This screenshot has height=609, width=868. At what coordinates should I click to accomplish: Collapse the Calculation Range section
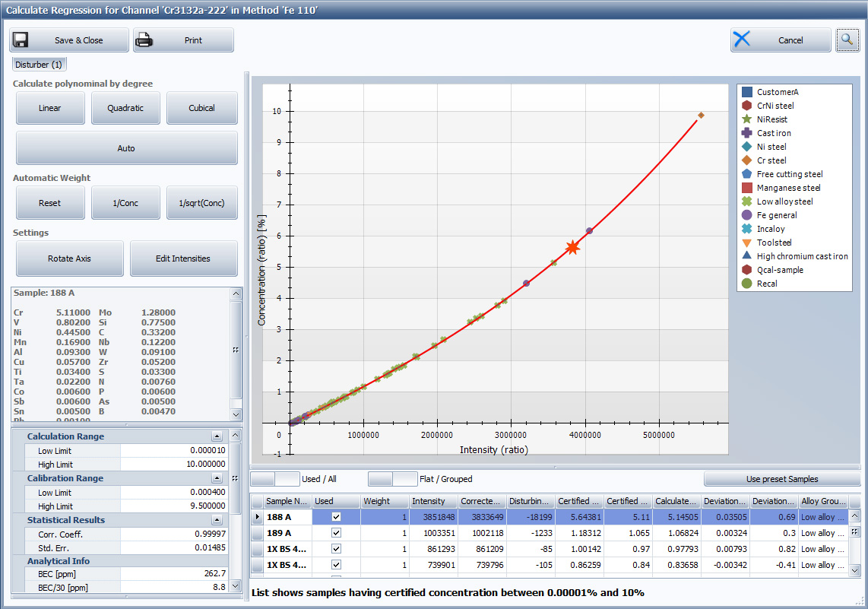click(217, 436)
